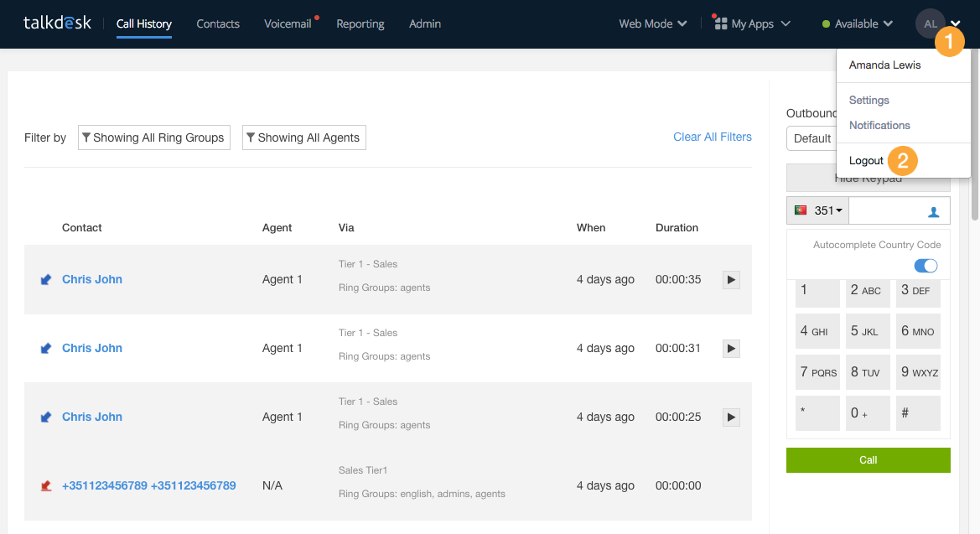This screenshot has height=534, width=980.
Task: Click the funnel icon on Showing All Ring Groups
Action: (x=86, y=137)
